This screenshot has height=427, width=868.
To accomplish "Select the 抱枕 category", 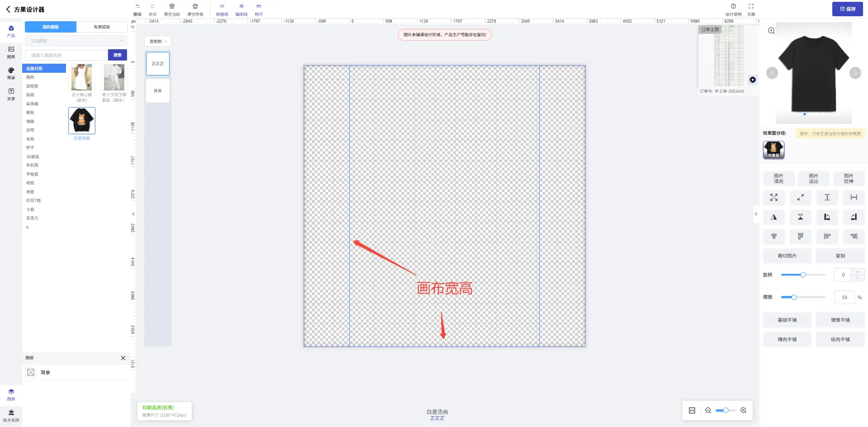I will 30,77.
